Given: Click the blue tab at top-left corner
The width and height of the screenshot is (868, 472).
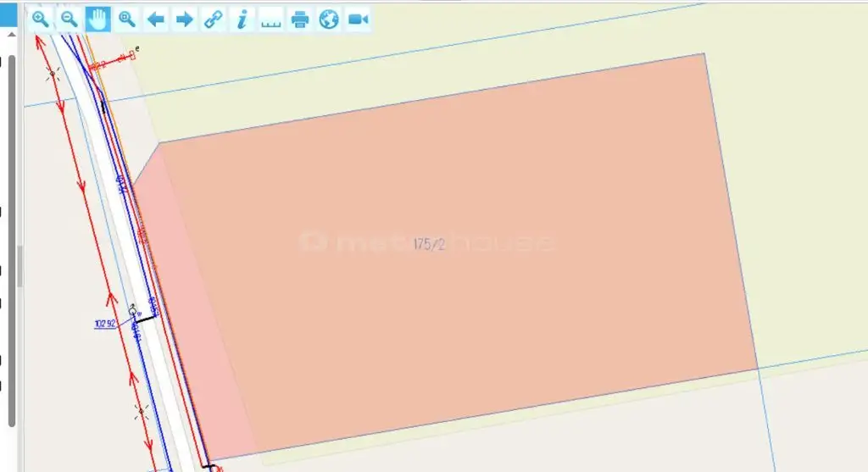Looking at the screenshot, I should [8, 14].
